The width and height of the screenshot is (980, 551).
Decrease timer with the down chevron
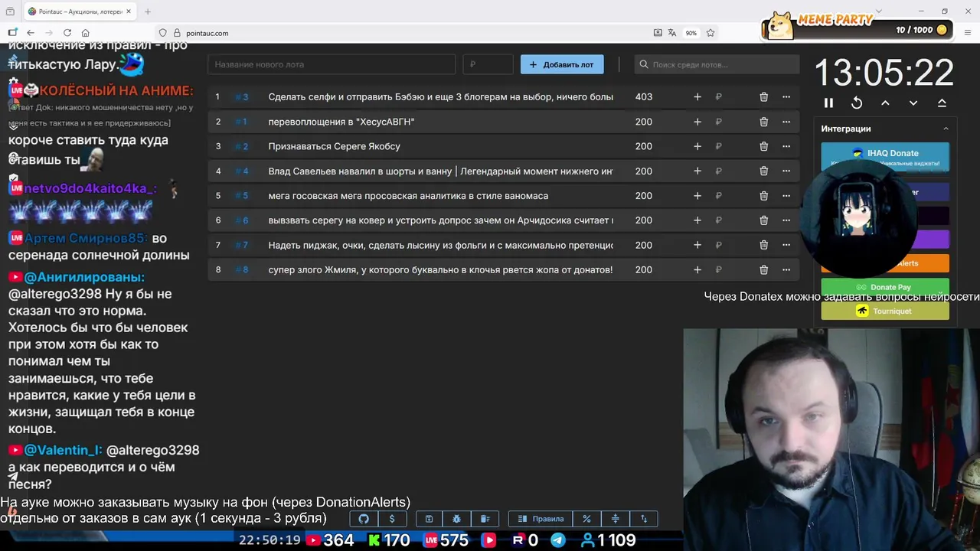913,103
